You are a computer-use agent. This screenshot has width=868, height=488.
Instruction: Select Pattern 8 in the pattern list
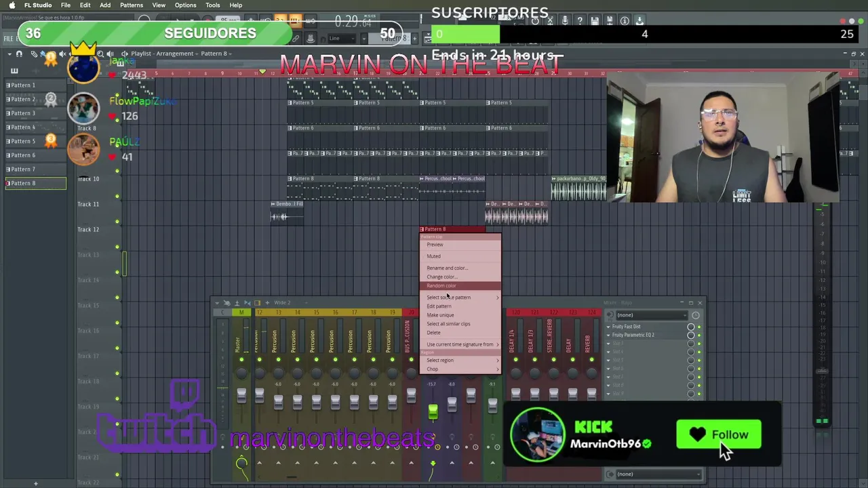click(x=36, y=183)
